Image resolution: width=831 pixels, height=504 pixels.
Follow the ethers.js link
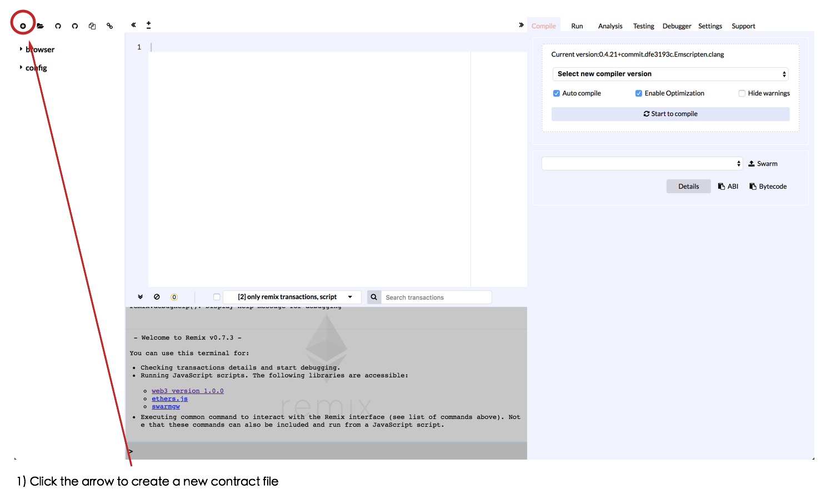coord(169,399)
